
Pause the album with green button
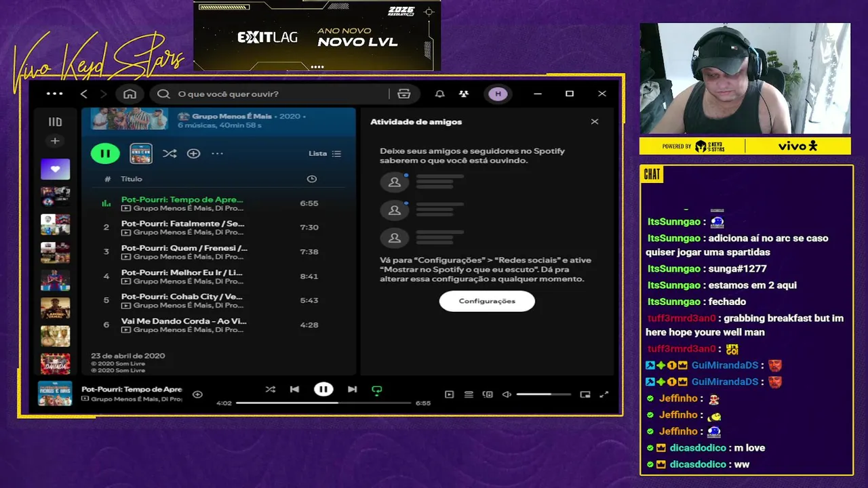pos(105,153)
